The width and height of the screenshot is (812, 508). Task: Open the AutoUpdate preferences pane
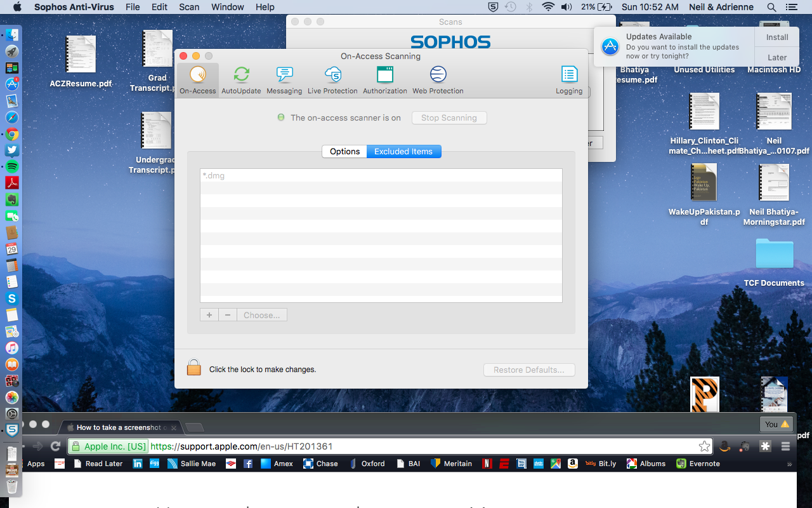pos(241,80)
